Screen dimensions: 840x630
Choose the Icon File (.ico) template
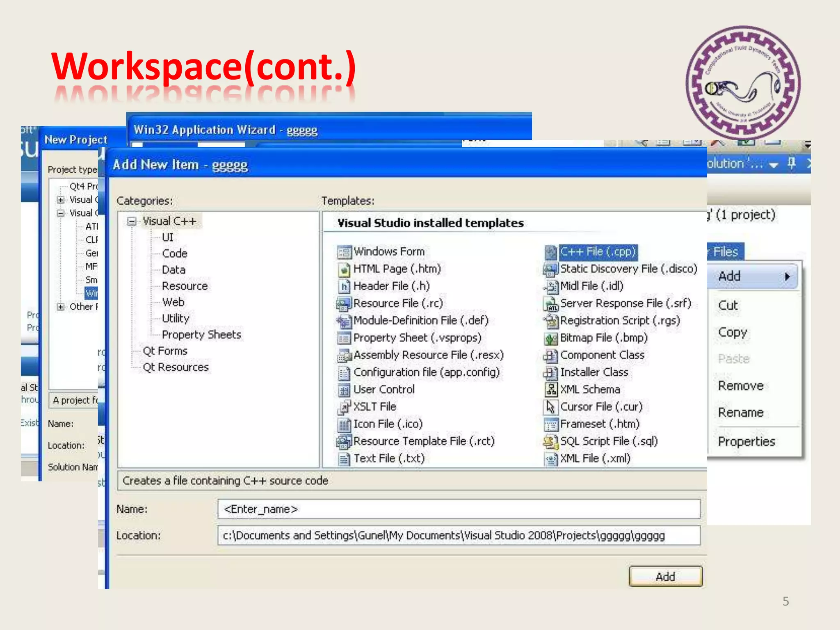tap(344, 424)
